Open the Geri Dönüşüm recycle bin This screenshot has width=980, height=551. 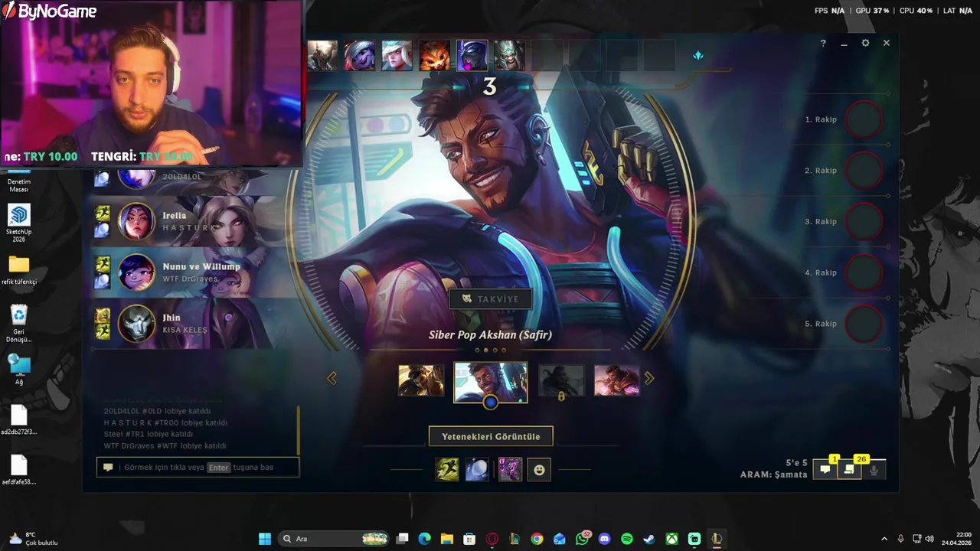pos(19,324)
